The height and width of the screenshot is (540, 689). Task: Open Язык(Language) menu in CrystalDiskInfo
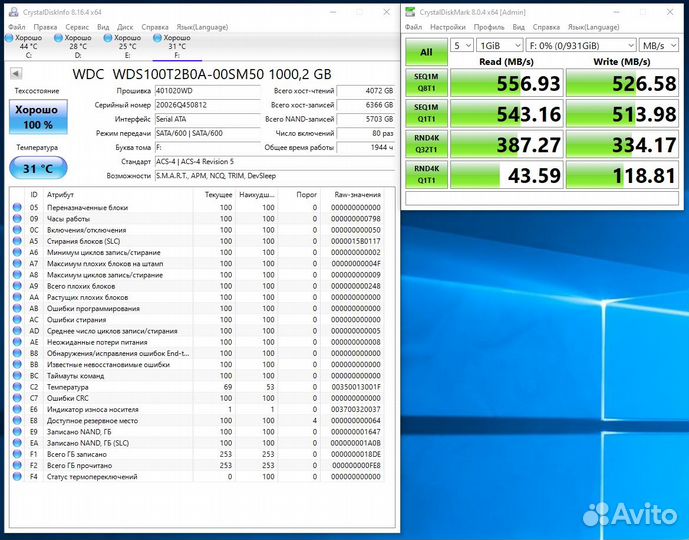202,27
